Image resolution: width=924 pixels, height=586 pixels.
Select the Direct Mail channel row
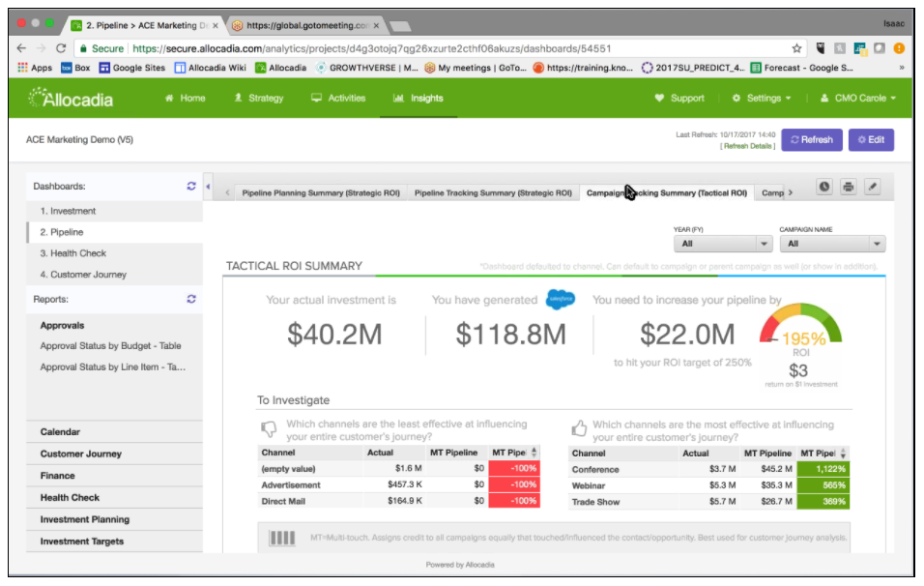399,501
